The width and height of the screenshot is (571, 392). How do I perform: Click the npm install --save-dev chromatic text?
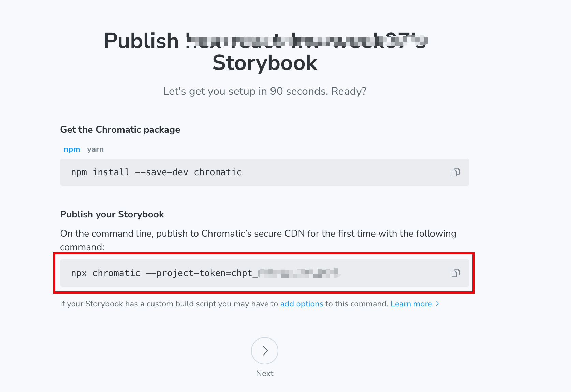coord(156,172)
